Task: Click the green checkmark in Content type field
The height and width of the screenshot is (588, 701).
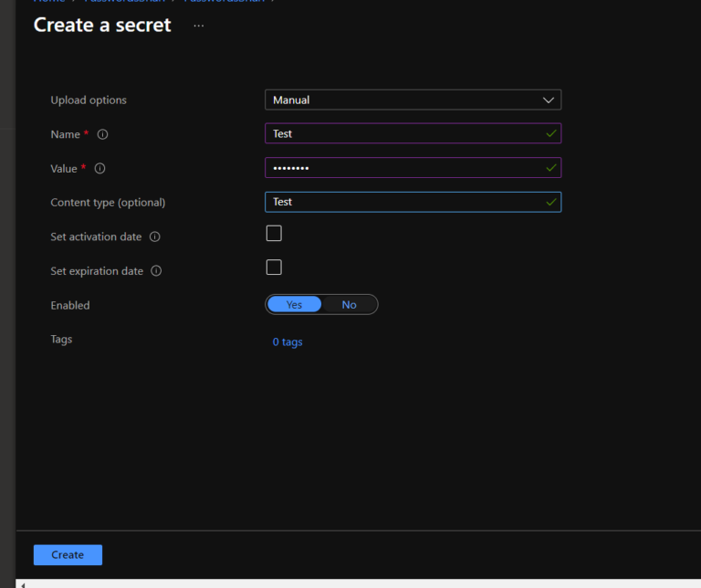Action: [x=550, y=202]
